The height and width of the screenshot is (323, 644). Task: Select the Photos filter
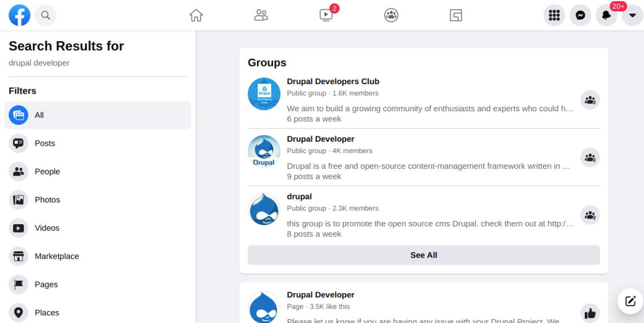(x=98, y=200)
